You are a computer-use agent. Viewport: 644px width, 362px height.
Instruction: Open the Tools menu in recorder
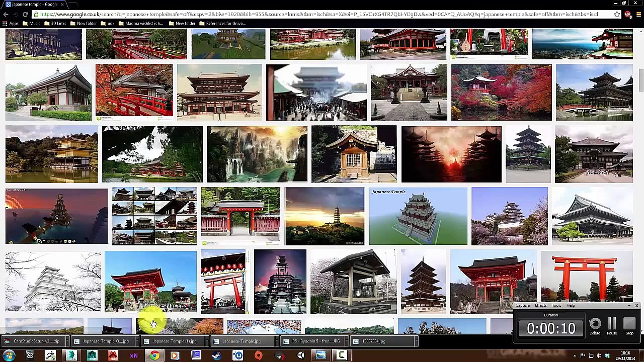pyautogui.click(x=556, y=305)
